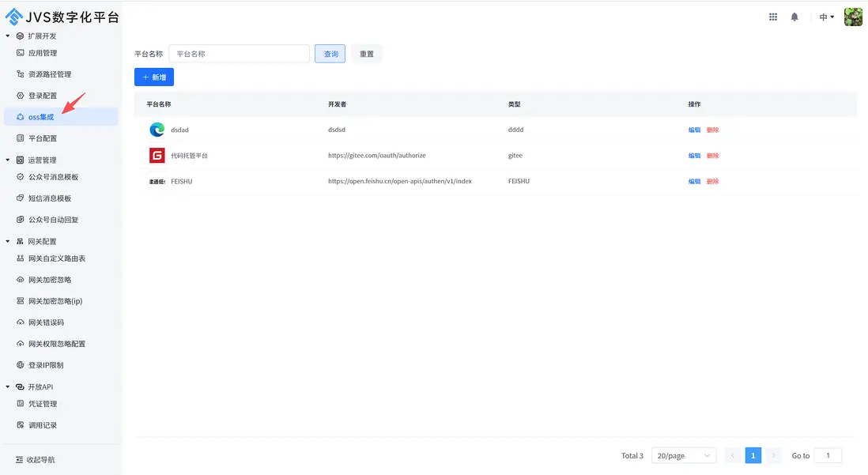Go to next page arrow
This screenshot has height=475, width=868.
pos(773,455)
